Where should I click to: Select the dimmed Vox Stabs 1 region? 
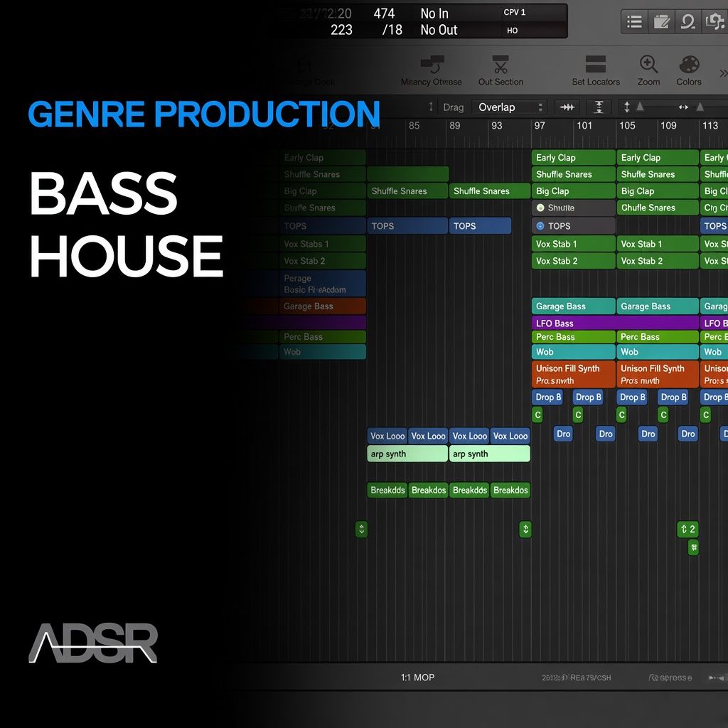coord(322,244)
